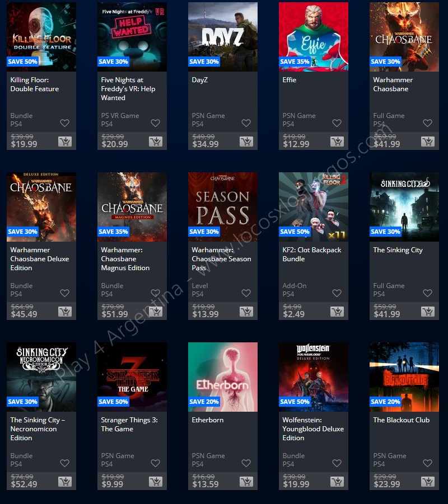Toggle wishlist heart for Warhammer Chaosbane
This screenshot has height=504, width=448.
[x=427, y=123]
